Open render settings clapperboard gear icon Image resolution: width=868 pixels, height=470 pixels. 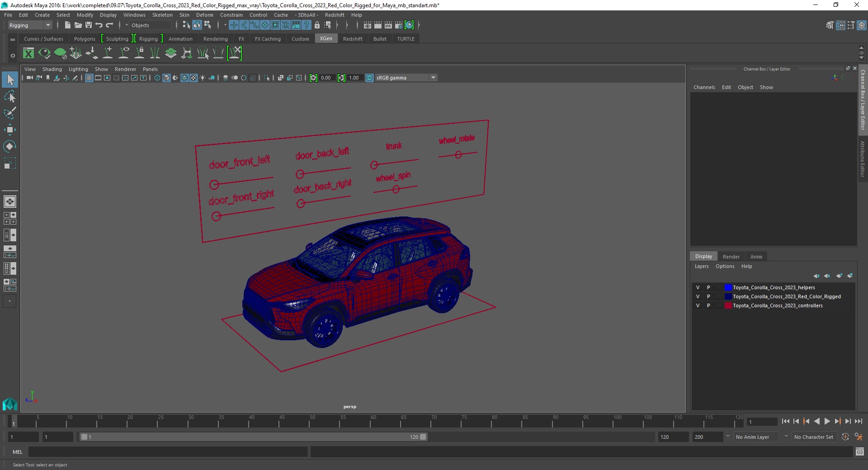399,25
